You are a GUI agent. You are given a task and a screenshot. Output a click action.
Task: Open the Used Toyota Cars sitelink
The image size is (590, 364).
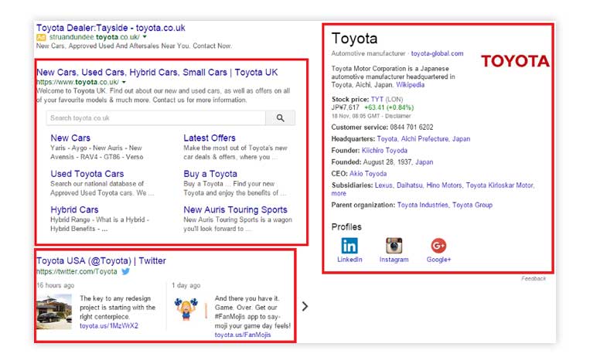(x=87, y=174)
